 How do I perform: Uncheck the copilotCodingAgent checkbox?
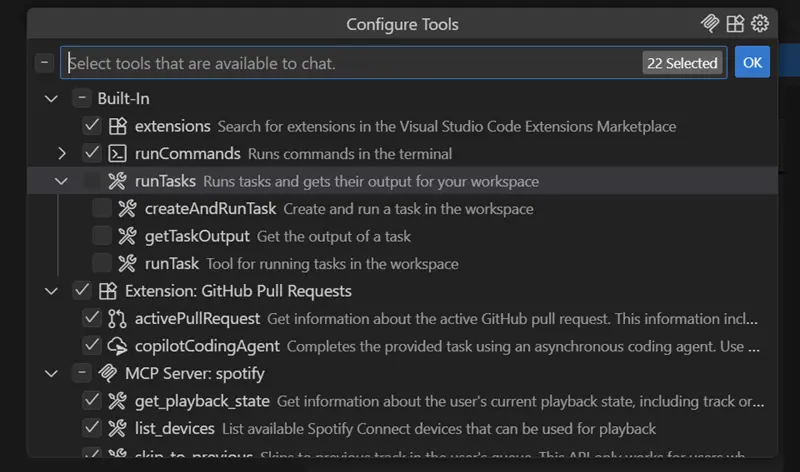click(92, 346)
